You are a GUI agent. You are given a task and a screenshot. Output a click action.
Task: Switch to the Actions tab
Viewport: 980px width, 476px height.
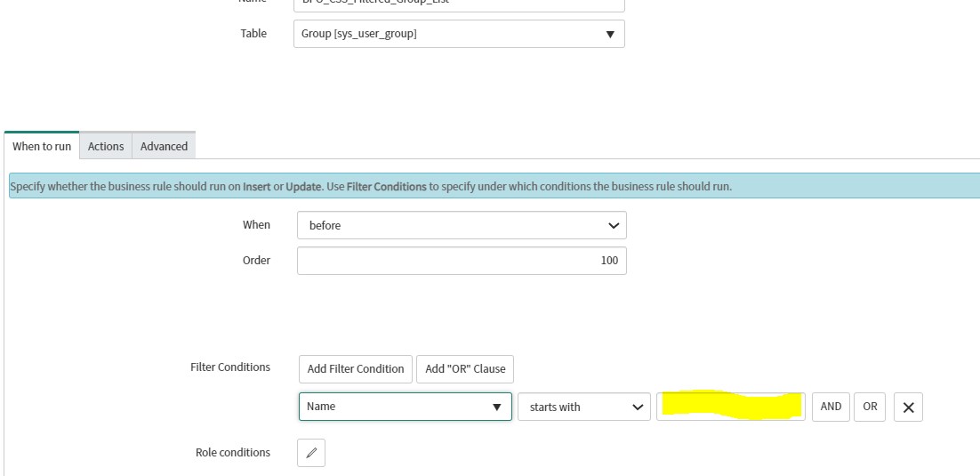[106, 147]
